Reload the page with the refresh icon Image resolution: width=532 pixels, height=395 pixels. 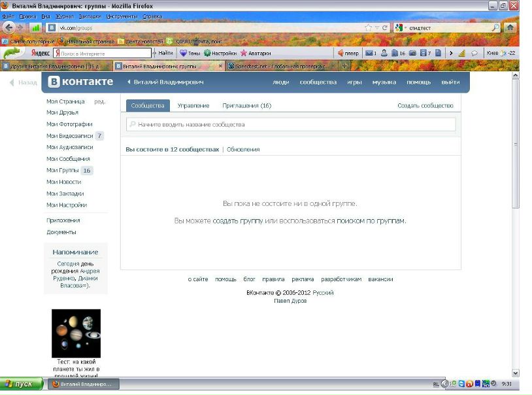pos(385,28)
